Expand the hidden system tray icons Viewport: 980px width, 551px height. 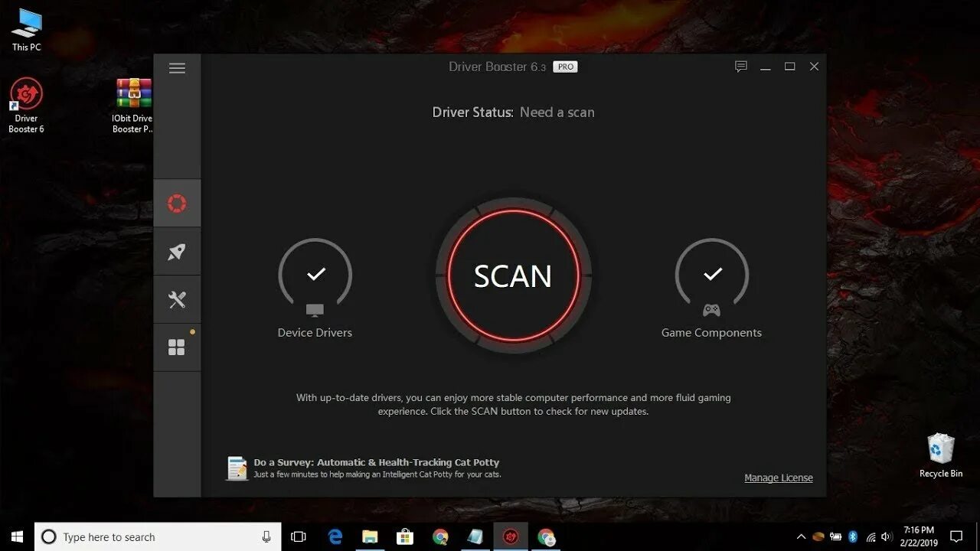(801, 537)
